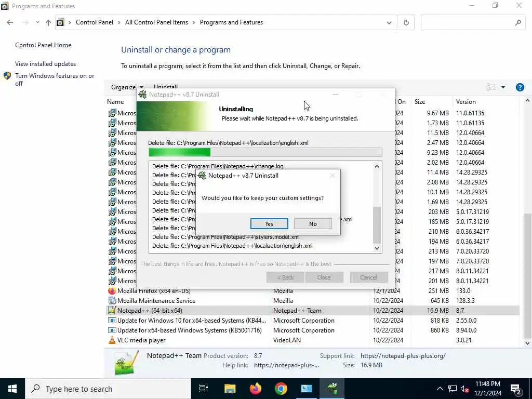Select Update for Windows 10 KB44 row
The image size is (532, 399).
click(x=312, y=320)
